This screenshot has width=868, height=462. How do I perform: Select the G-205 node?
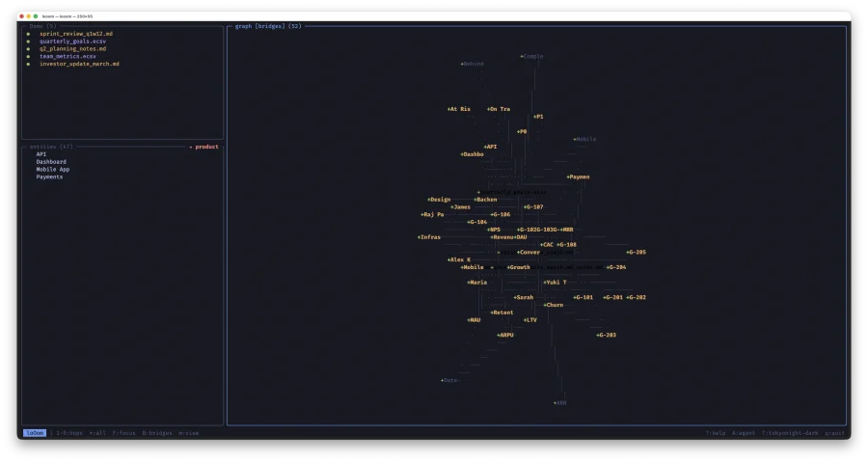(x=636, y=252)
